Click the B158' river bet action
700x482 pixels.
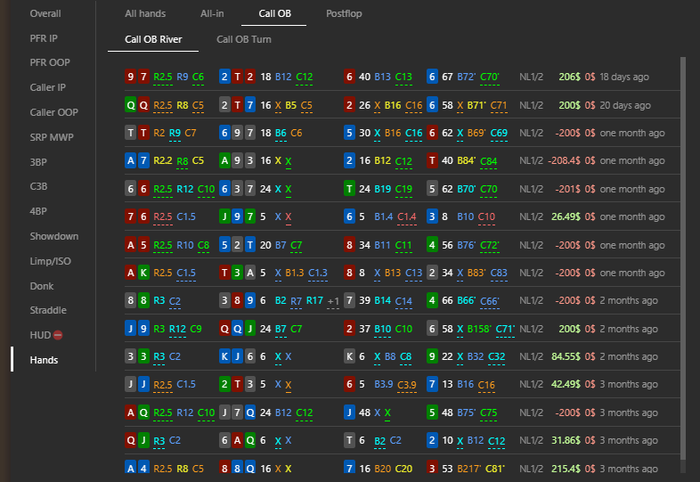(x=479, y=329)
